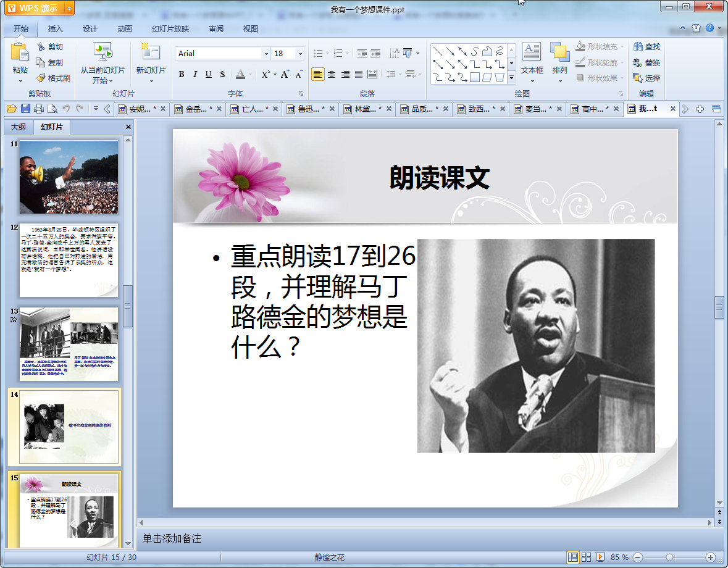Click the Redo arrow icon
The image size is (728, 568).
pyautogui.click(x=80, y=109)
